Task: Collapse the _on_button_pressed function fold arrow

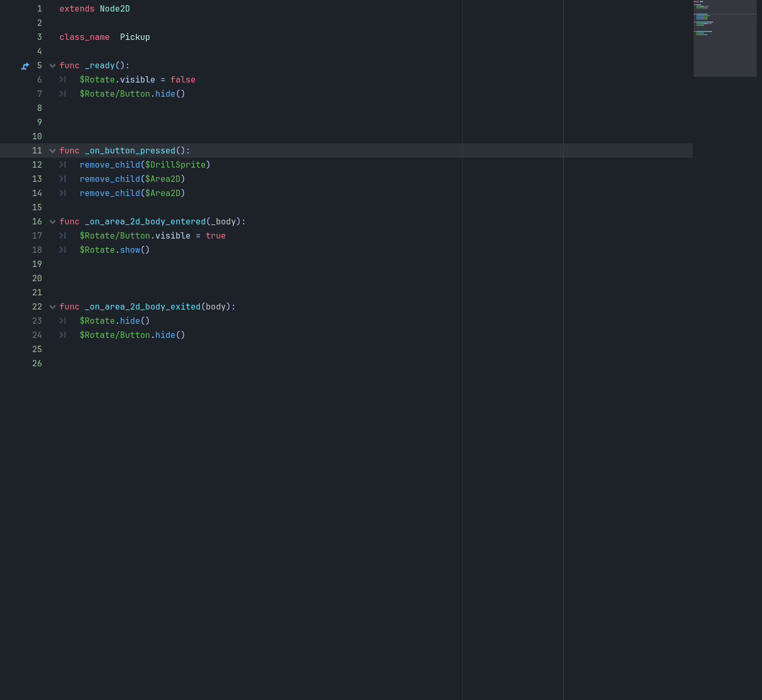Action: point(53,151)
